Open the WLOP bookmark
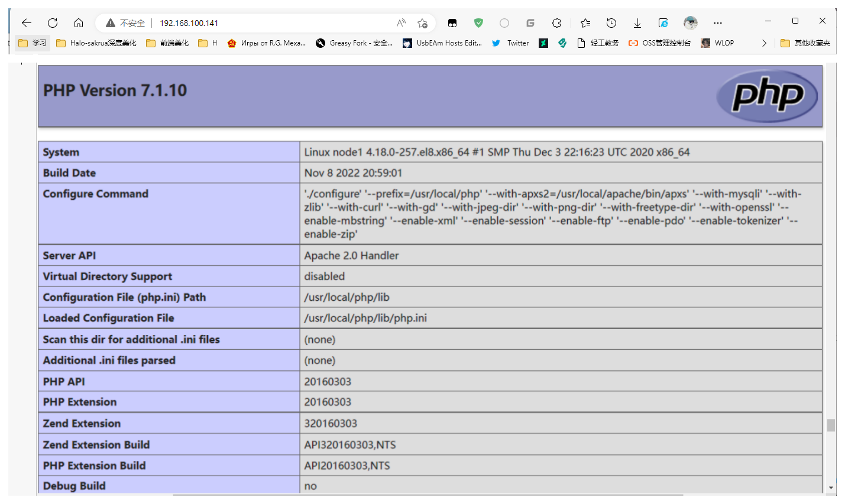The image size is (845, 504). click(x=717, y=43)
